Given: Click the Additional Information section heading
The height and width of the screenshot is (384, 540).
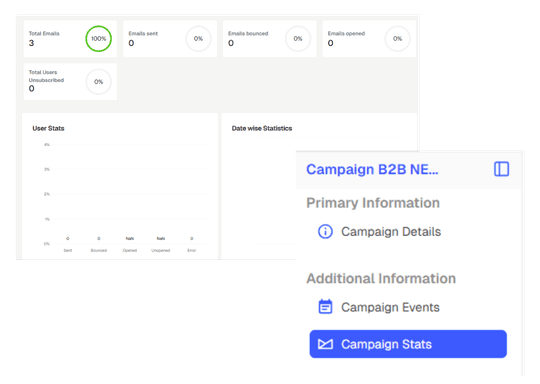Looking at the screenshot, I should pos(381,278).
